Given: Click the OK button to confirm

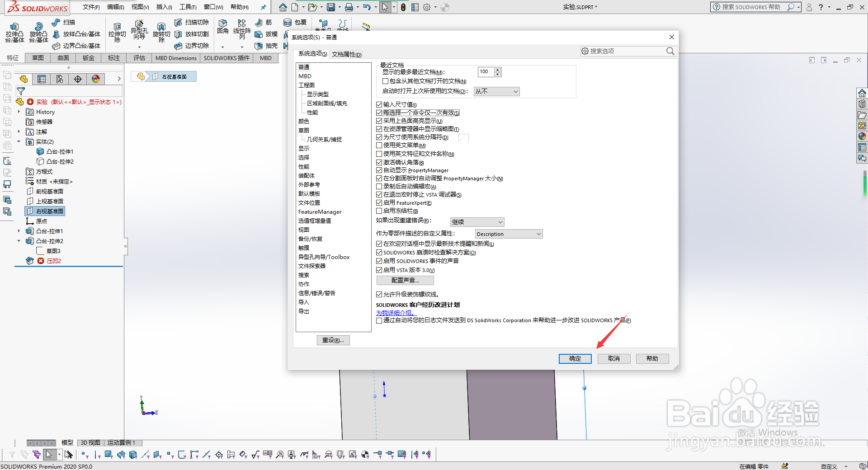Looking at the screenshot, I should pyautogui.click(x=575, y=358).
